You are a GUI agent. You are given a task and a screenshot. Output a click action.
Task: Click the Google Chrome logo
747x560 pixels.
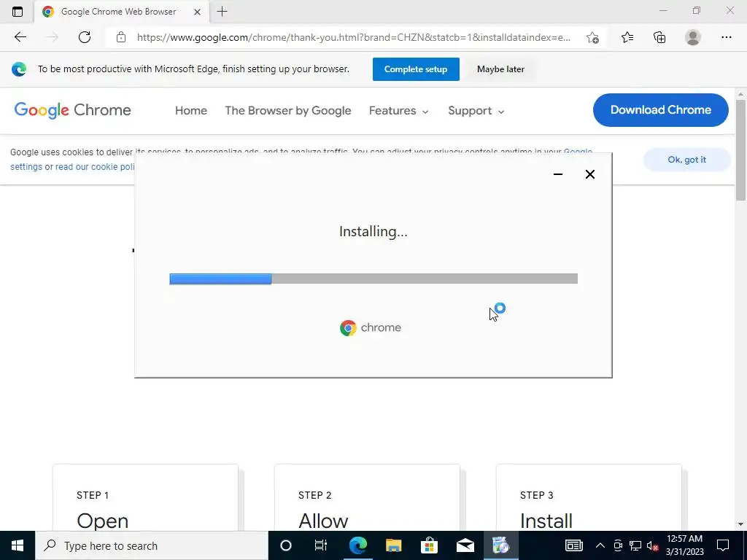click(72, 110)
